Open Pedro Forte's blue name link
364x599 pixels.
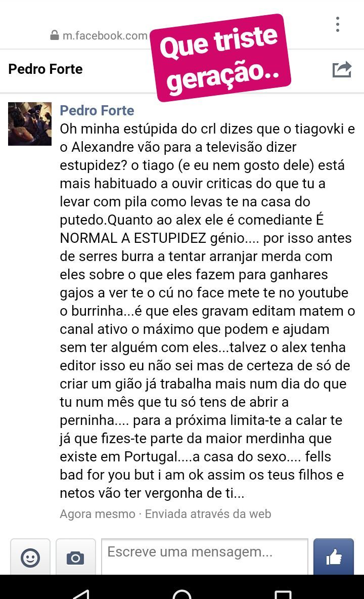(97, 110)
